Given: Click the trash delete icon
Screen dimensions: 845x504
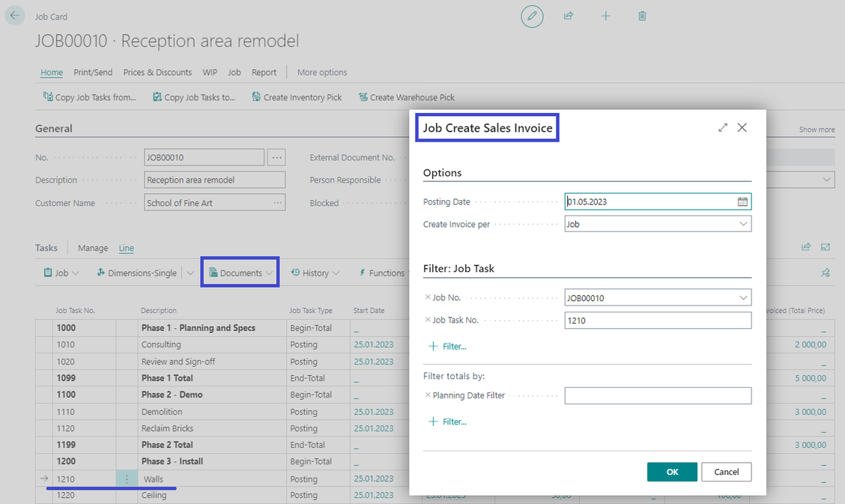Looking at the screenshot, I should coord(642,16).
